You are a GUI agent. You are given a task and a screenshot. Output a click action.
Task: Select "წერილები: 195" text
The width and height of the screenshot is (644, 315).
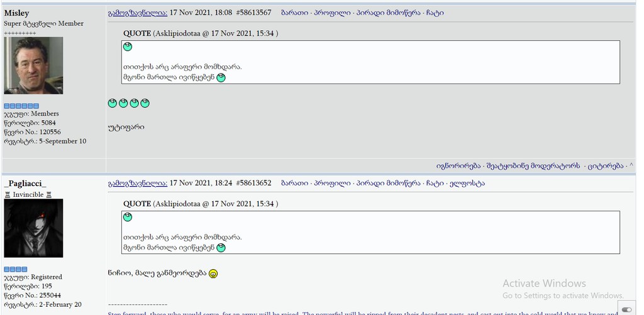click(x=28, y=286)
